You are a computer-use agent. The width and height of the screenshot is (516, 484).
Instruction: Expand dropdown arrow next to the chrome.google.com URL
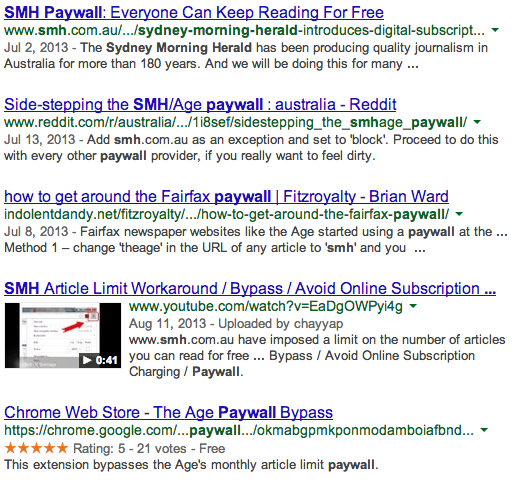(484, 430)
